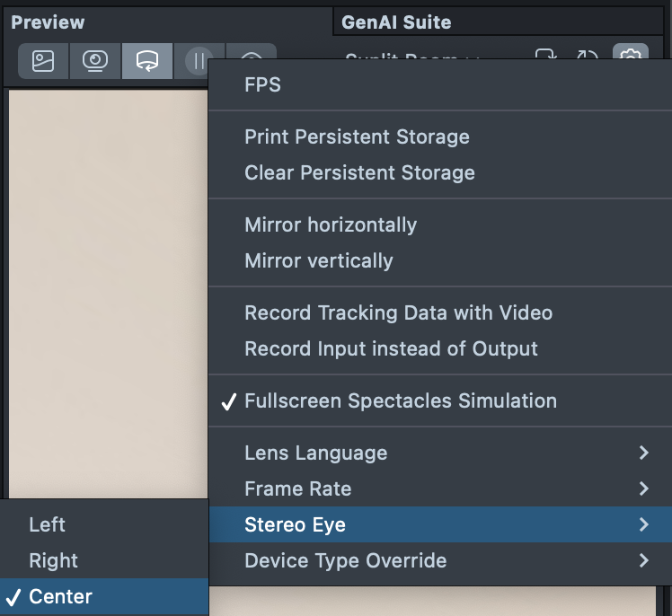Click the refresh arrows icon
The width and height of the screenshot is (672, 616).
[x=588, y=57]
